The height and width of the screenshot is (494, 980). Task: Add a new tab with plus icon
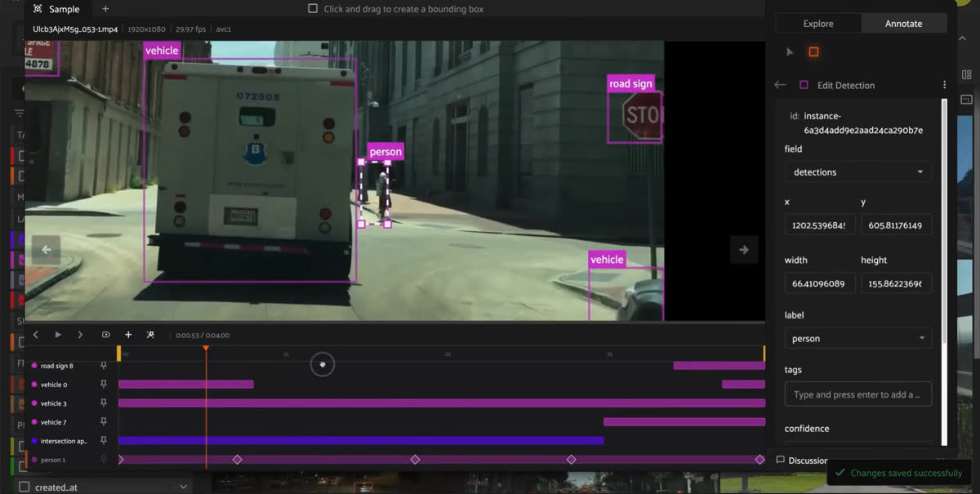[x=105, y=9]
